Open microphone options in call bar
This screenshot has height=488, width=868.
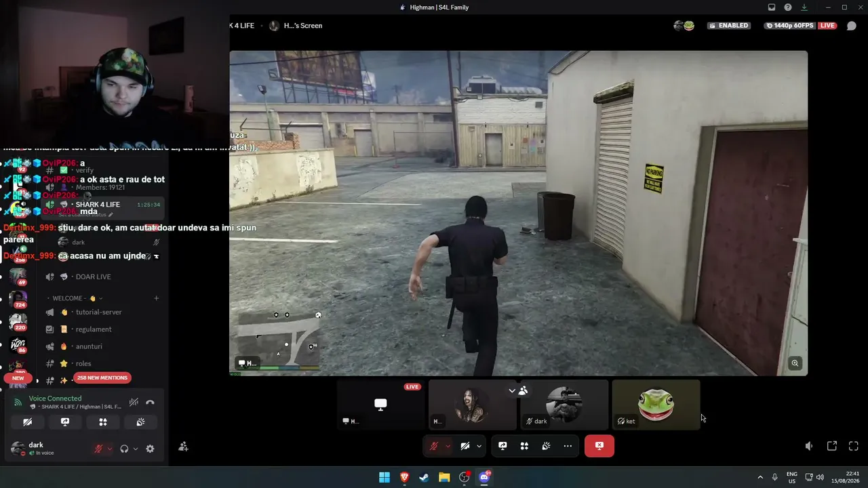tap(448, 446)
